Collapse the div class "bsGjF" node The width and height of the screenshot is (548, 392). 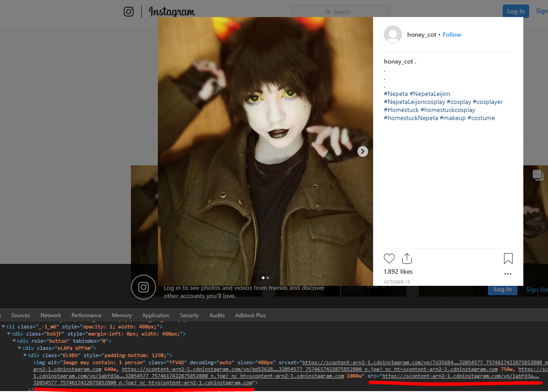pyautogui.click(x=9, y=334)
